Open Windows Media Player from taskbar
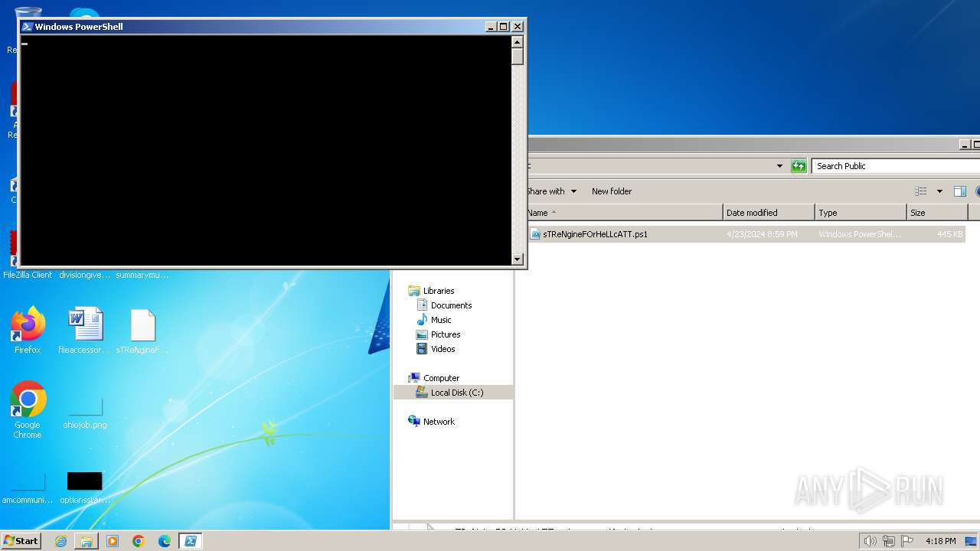The height and width of the screenshot is (551, 980). click(113, 541)
